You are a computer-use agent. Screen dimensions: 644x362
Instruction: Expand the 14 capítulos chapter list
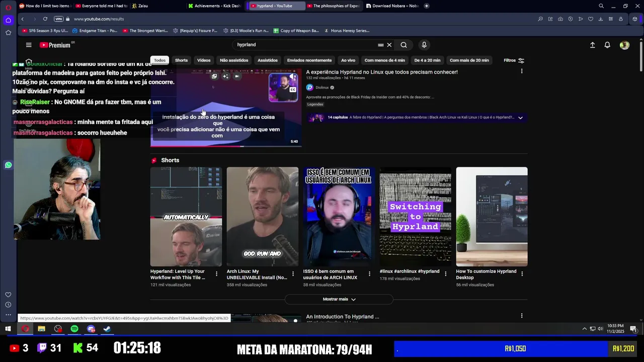click(520, 118)
